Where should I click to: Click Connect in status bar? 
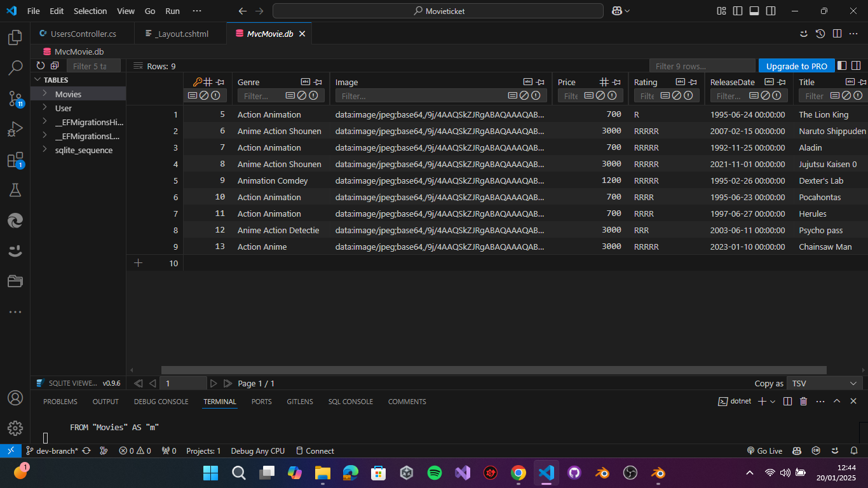(x=315, y=451)
